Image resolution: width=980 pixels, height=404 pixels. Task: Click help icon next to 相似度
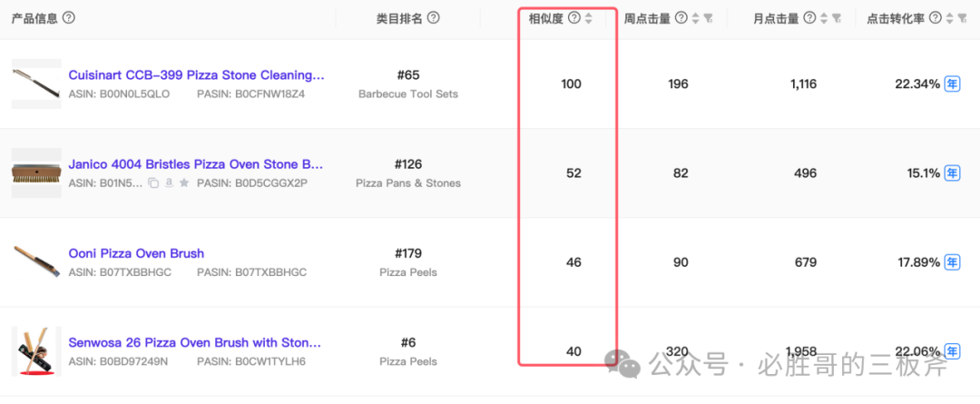pos(573,18)
